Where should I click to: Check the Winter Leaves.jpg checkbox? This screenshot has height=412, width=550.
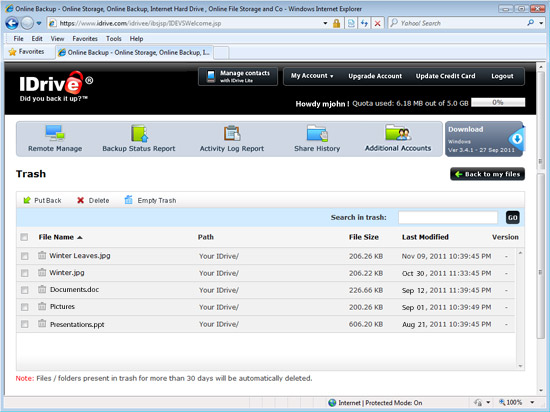[25, 256]
